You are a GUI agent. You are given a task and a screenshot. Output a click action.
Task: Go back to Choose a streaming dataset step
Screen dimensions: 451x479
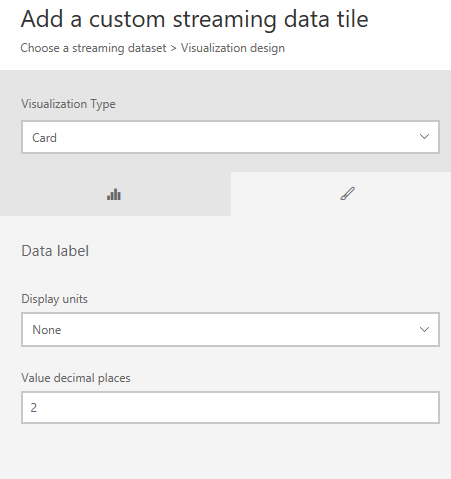tap(93, 48)
